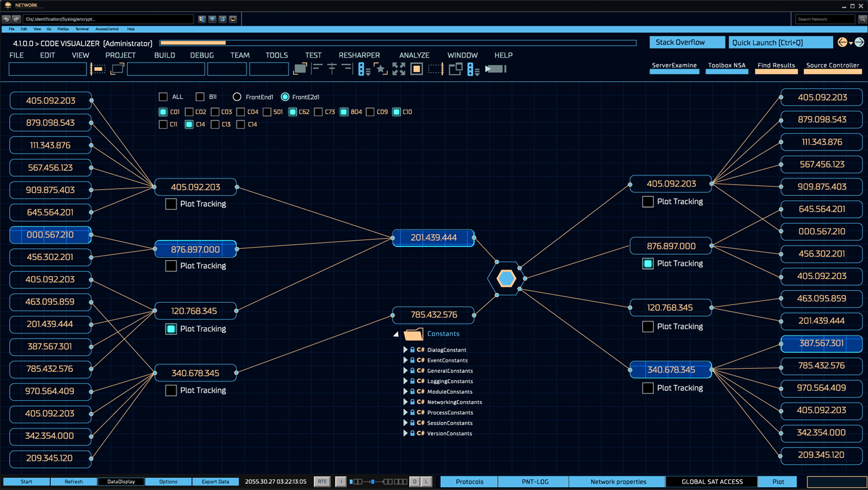Click the Export Data button
Image resolution: width=868 pixels, height=490 pixels.
[215, 481]
